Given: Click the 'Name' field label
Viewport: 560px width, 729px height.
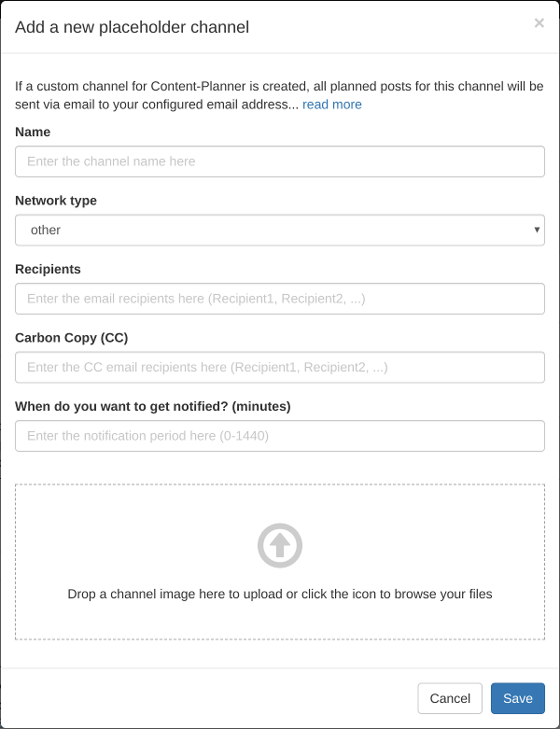Looking at the screenshot, I should coord(33,132).
